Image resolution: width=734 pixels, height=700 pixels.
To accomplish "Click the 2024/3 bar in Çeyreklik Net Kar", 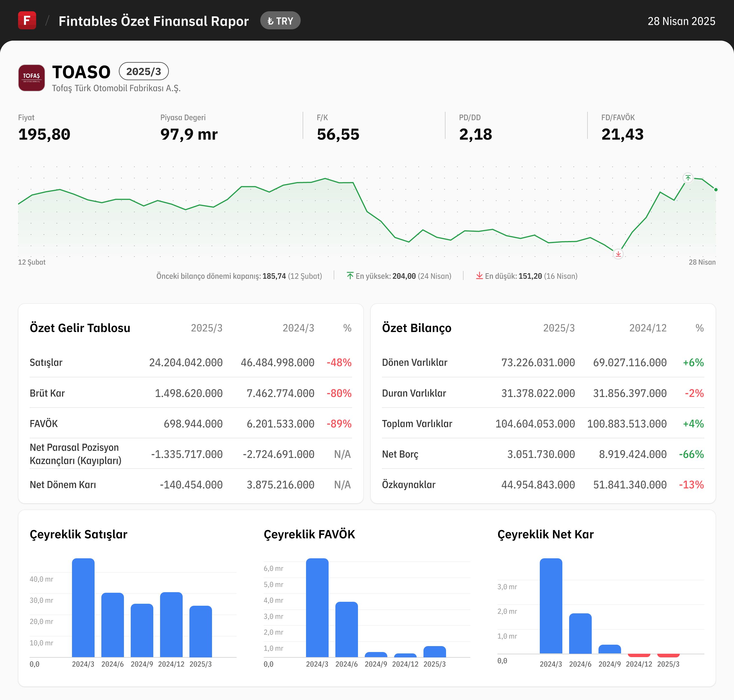I will pyautogui.click(x=551, y=606).
